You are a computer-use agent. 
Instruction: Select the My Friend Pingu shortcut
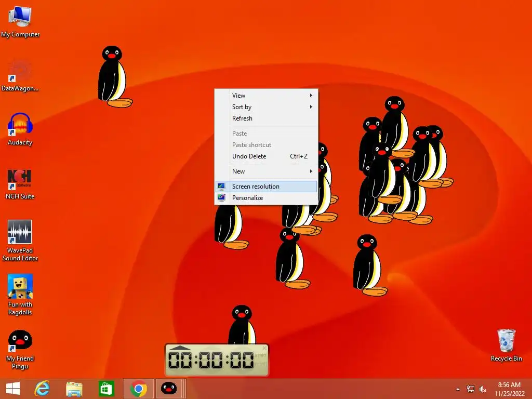click(x=20, y=350)
